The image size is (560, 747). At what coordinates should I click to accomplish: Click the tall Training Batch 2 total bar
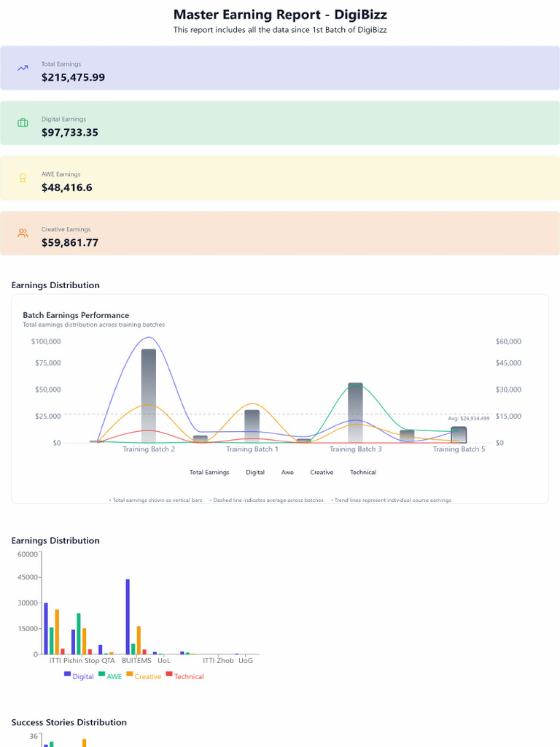pos(149,396)
